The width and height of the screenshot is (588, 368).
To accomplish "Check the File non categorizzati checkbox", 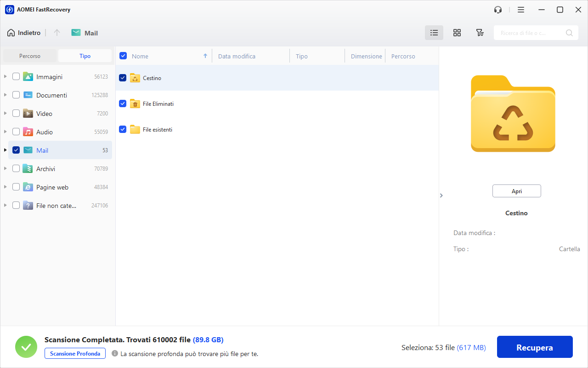I will pyautogui.click(x=16, y=205).
